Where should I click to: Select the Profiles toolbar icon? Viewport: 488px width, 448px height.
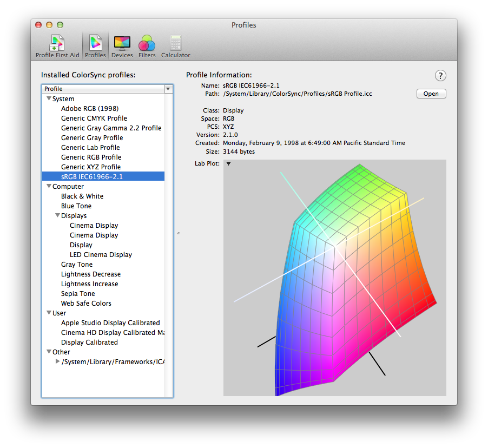pos(95,46)
